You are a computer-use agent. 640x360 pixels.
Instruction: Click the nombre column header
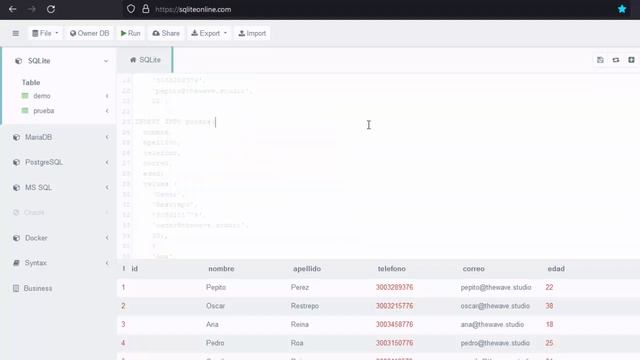[221, 269]
